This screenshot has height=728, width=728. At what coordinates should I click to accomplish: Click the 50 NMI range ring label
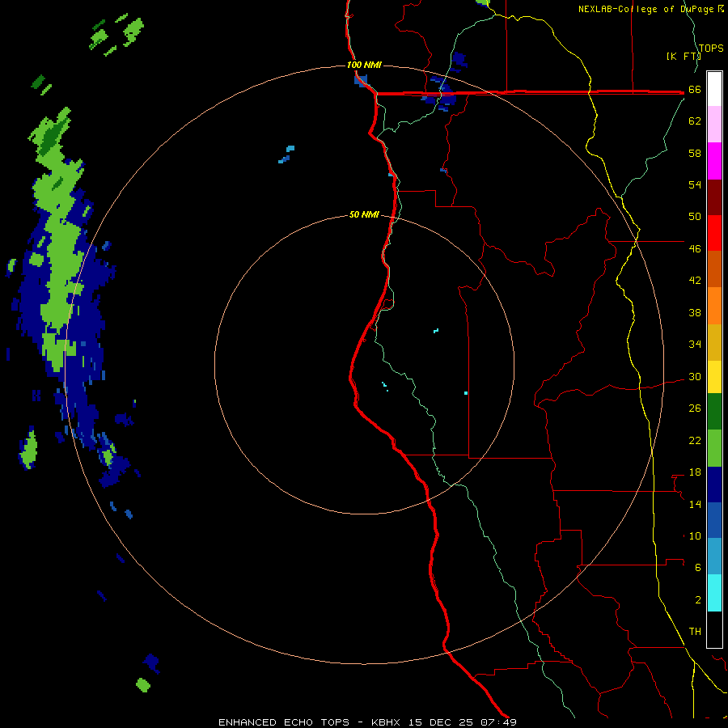[364, 214]
